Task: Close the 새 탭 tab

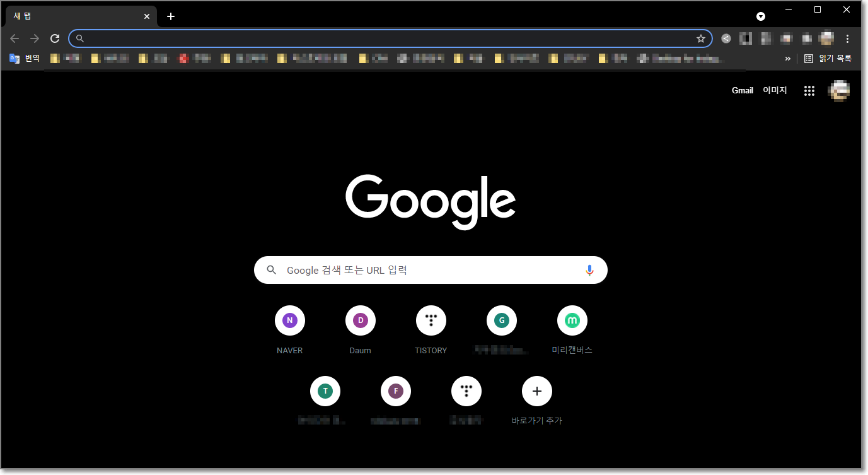Action: click(x=147, y=16)
